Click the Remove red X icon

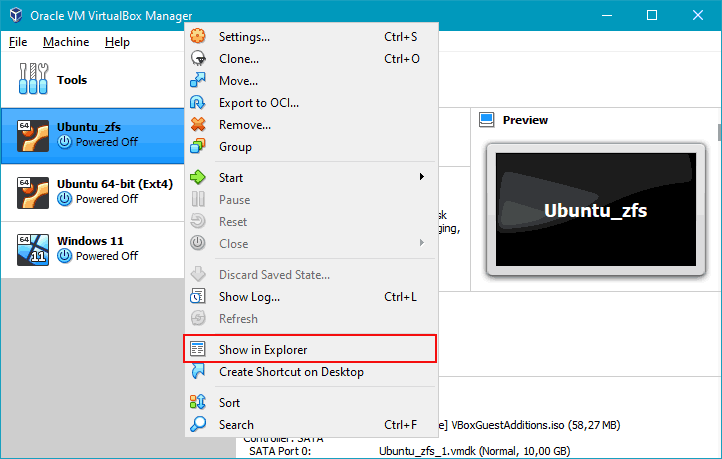198,125
